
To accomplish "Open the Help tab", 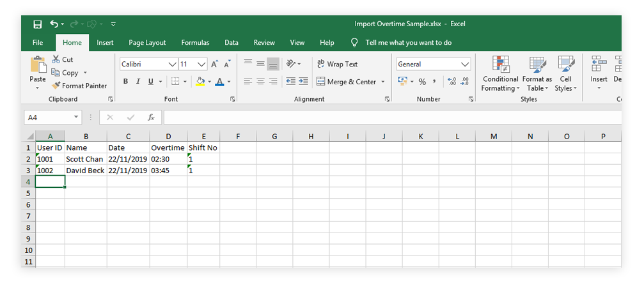I will click(327, 43).
